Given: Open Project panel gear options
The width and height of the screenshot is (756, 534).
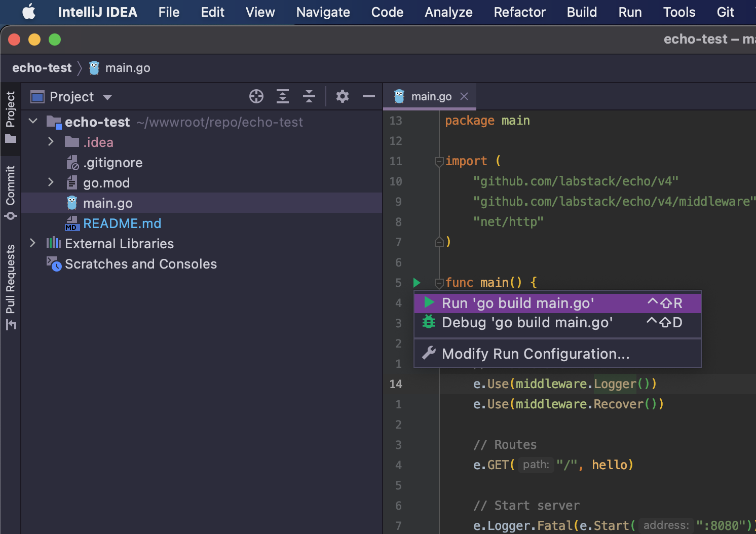Looking at the screenshot, I should pos(343,96).
